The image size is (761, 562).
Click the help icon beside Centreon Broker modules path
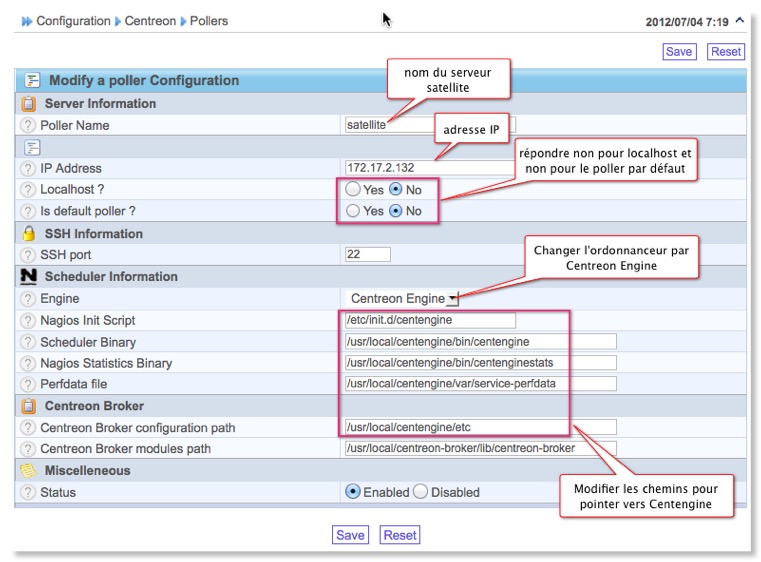pos(28,449)
